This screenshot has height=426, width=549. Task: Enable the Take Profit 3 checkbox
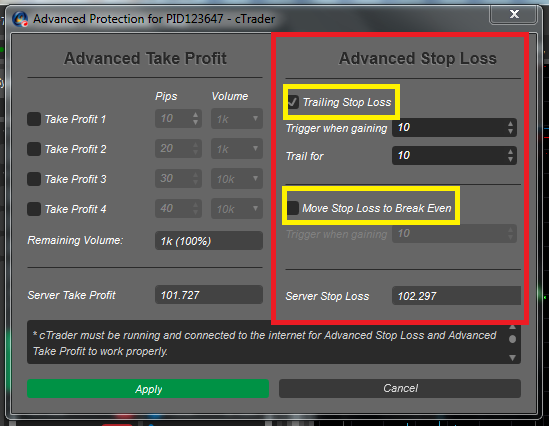click(x=34, y=179)
